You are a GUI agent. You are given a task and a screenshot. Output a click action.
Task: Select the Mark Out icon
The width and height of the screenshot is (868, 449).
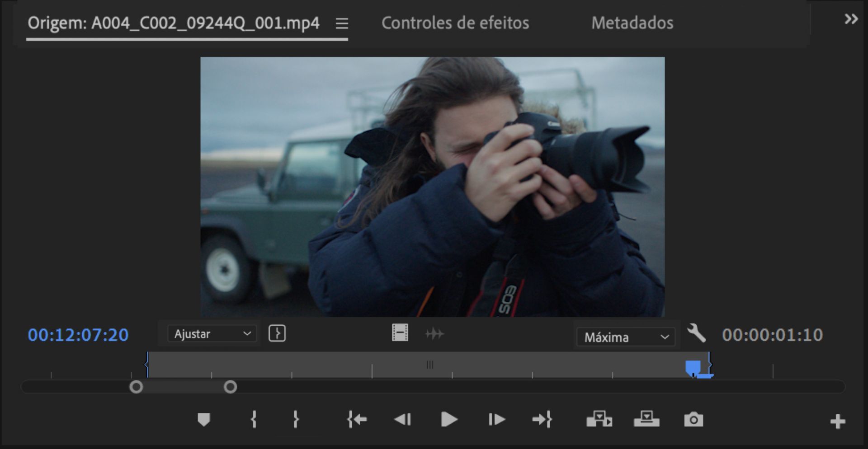pyautogui.click(x=297, y=419)
